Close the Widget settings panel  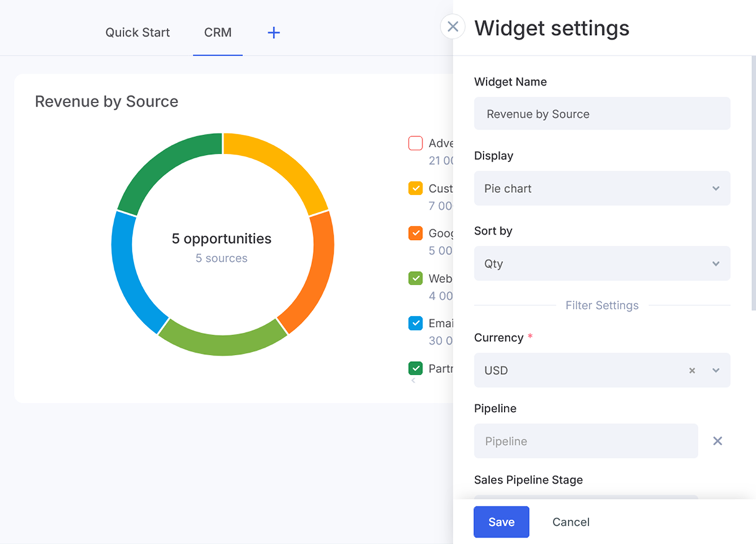click(x=452, y=27)
